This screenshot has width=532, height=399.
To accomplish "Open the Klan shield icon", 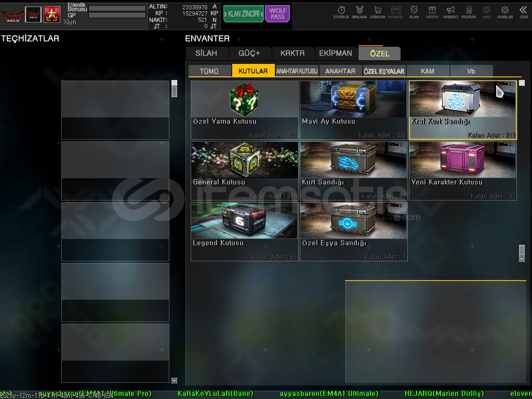I will pos(414,11).
